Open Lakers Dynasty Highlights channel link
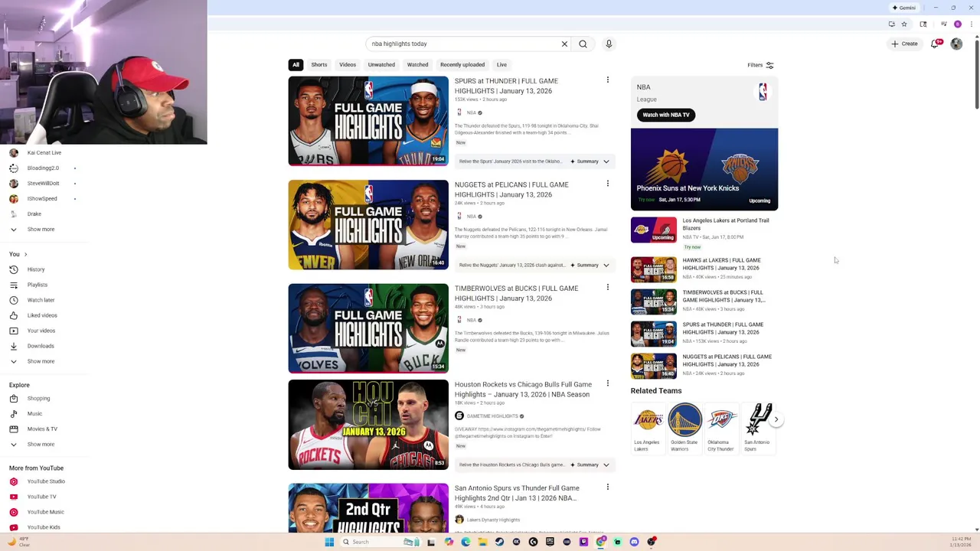Viewport: 980px width, 551px height. (x=493, y=520)
